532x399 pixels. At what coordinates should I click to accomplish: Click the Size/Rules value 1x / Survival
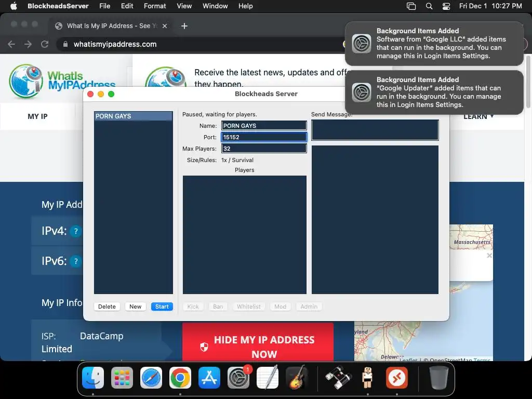[237, 160]
